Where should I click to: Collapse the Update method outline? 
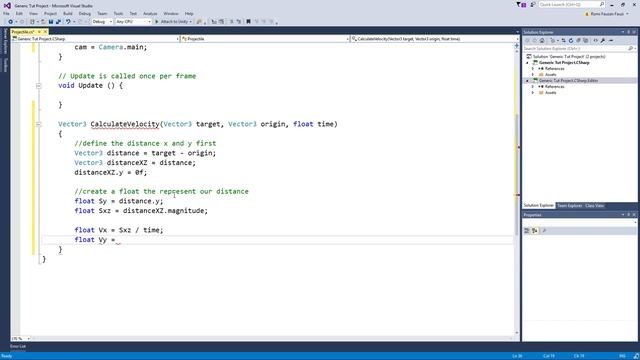tap(38, 86)
